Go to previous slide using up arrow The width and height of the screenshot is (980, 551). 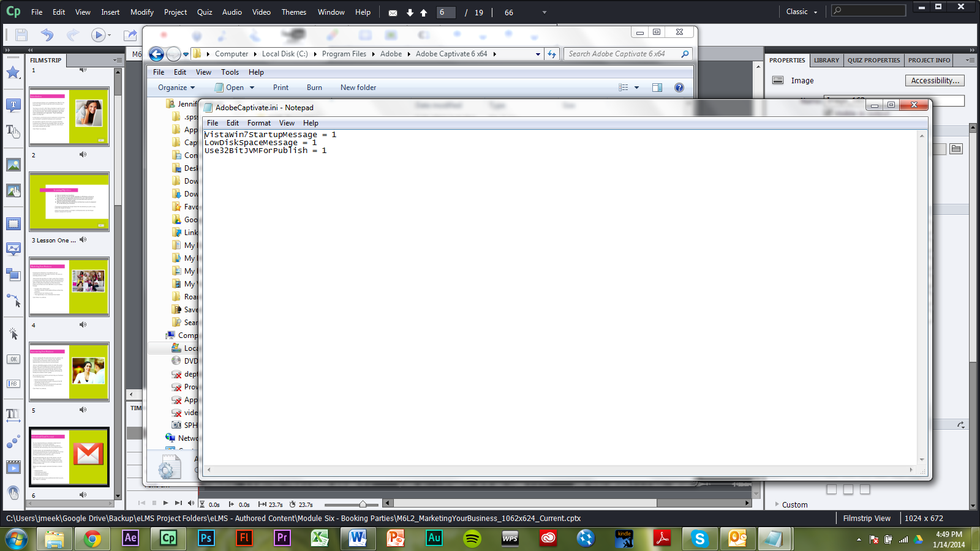pyautogui.click(x=423, y=13)
